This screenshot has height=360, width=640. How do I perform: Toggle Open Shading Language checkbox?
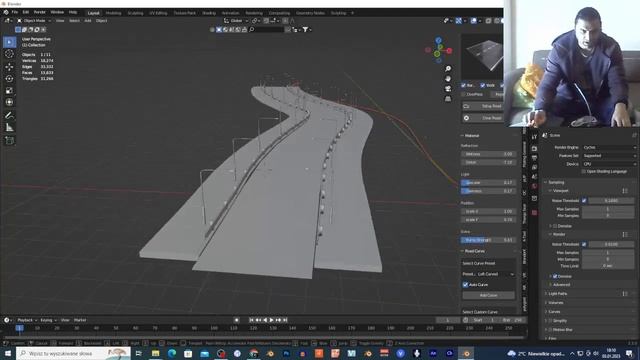[584, 172]
